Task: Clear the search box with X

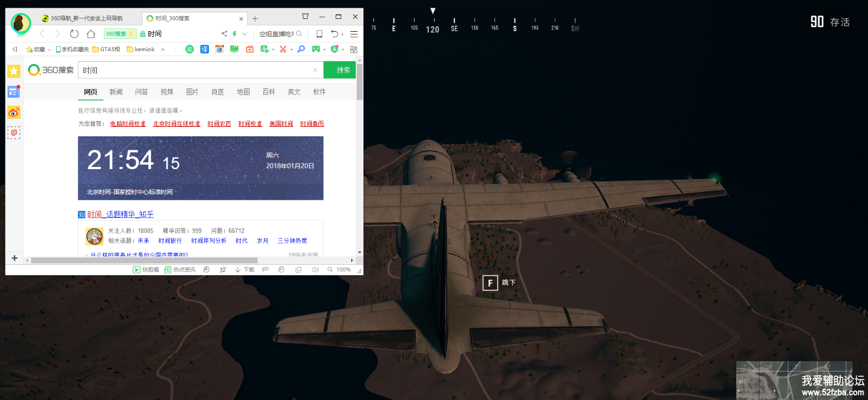Action: click(x=315, y=70)
